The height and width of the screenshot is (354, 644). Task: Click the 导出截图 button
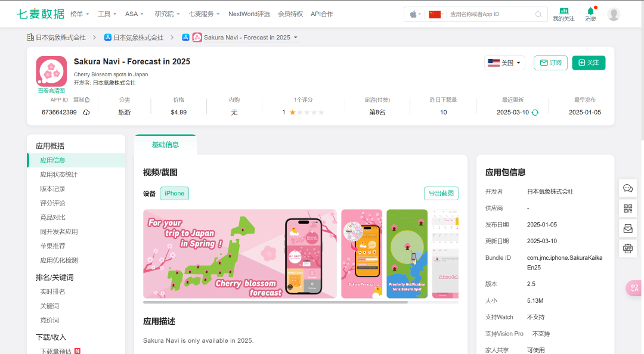(x=441, y=194)
